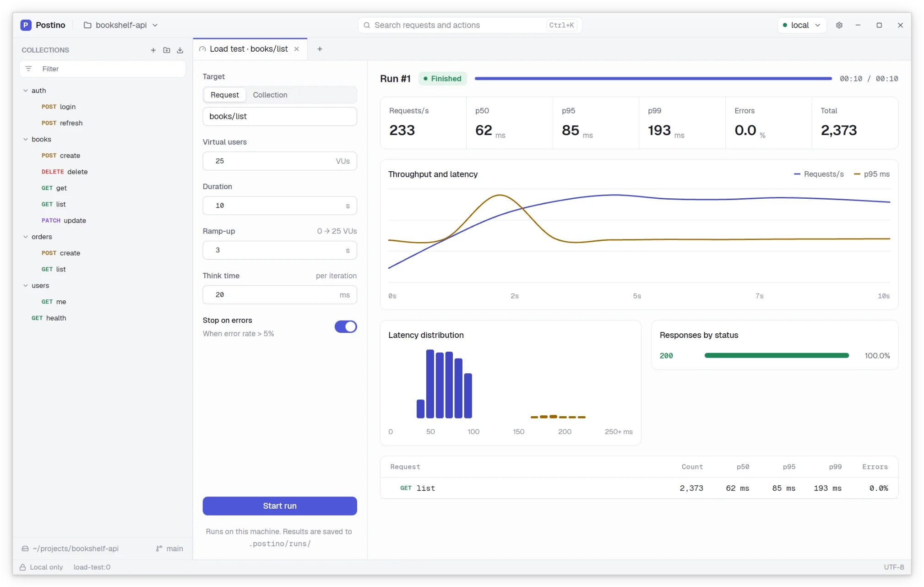Select Collection target mode

coord(270,95)
